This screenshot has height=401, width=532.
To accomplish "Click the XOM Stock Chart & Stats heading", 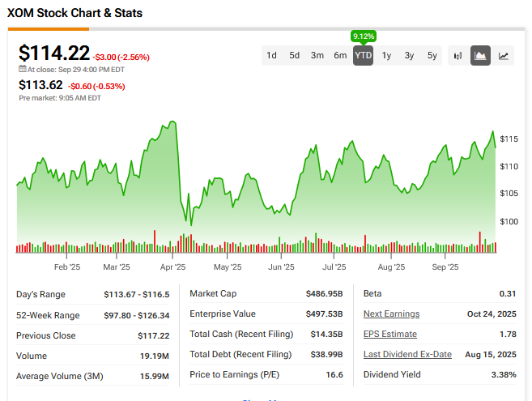I will (x=74, y=13).
